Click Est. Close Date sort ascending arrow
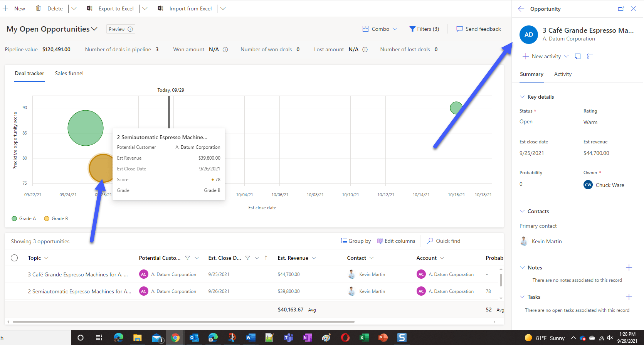Image resolution: width=644 pixels, height=345 pixels. pyautogui.click(x=266, y=258)
